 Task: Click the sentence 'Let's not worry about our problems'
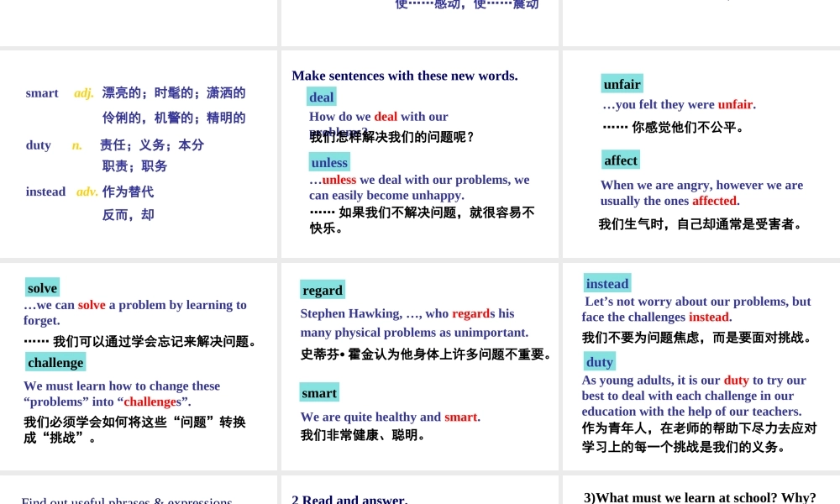(697, 301)
